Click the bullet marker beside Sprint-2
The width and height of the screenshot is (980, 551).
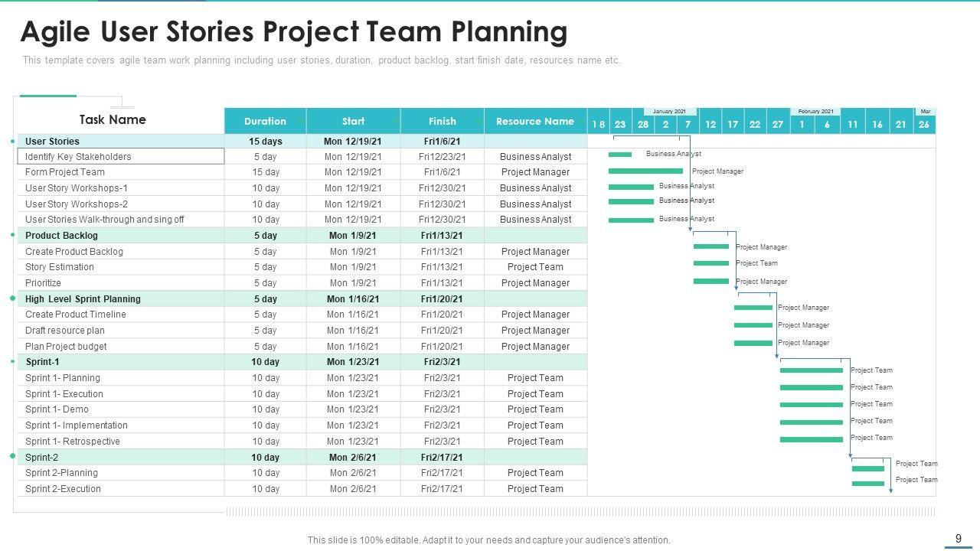point(13,456)
